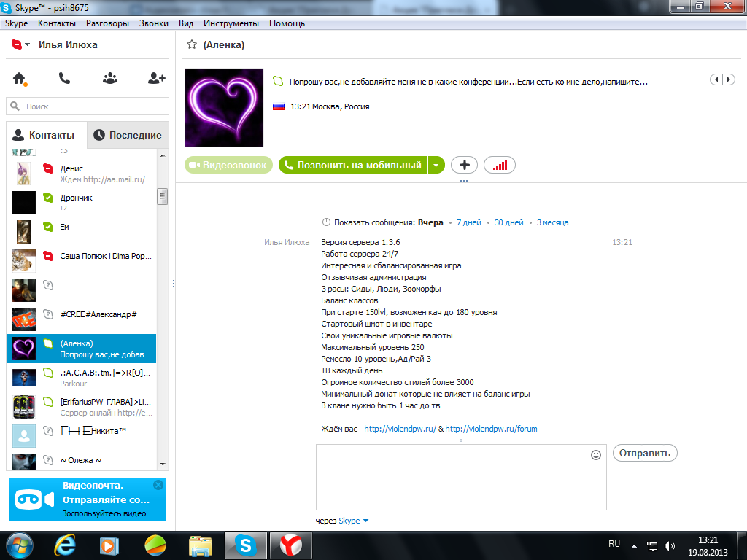The height and width of the screenshot is (560, 747).
Task: Open the violendpw.ru/forum link
Action: [491, 429]
